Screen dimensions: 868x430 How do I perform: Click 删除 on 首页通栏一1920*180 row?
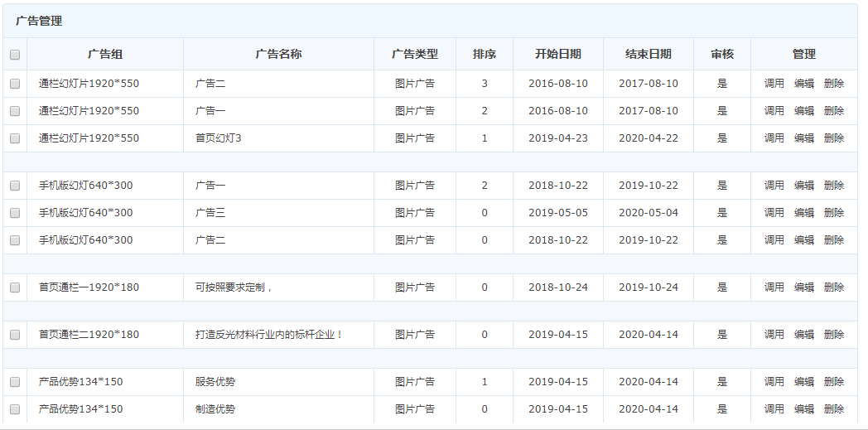(x=833, y=287)
